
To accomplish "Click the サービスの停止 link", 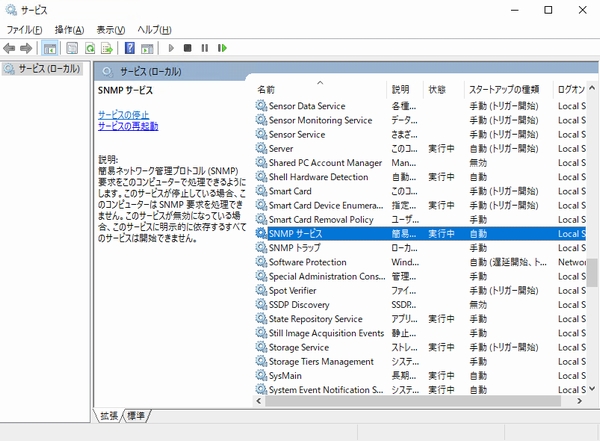I will click(123, 114).
